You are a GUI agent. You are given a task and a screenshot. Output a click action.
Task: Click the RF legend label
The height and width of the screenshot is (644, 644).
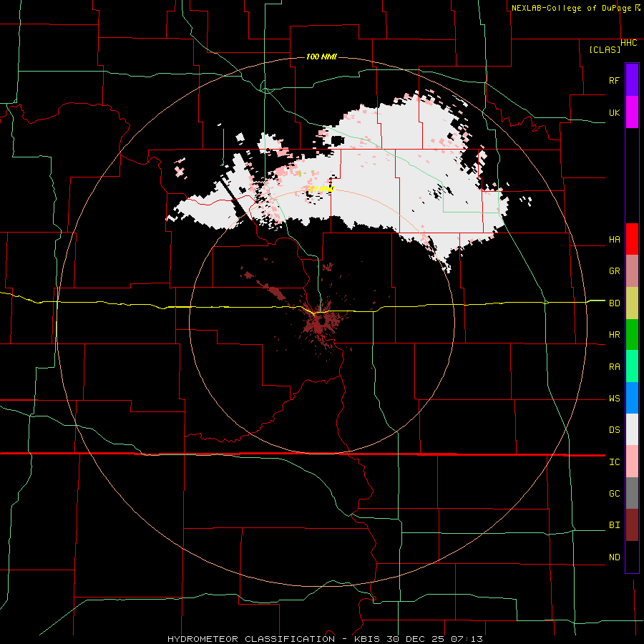pos(614,80)
